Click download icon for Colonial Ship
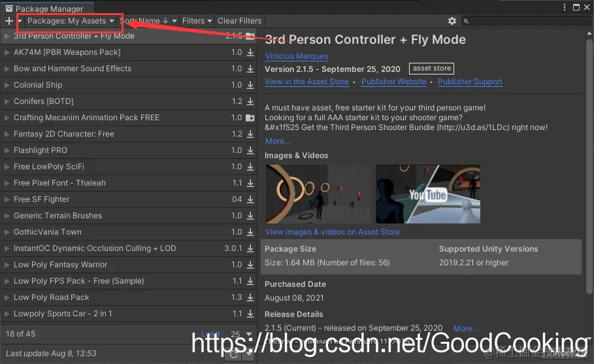This screenshot has height=364, width=594. tap(250, 85)
